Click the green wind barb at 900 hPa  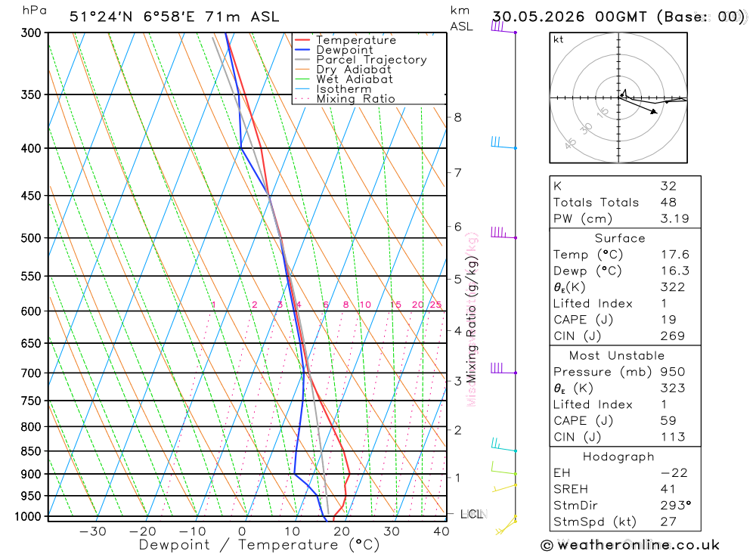click(503, 468)
